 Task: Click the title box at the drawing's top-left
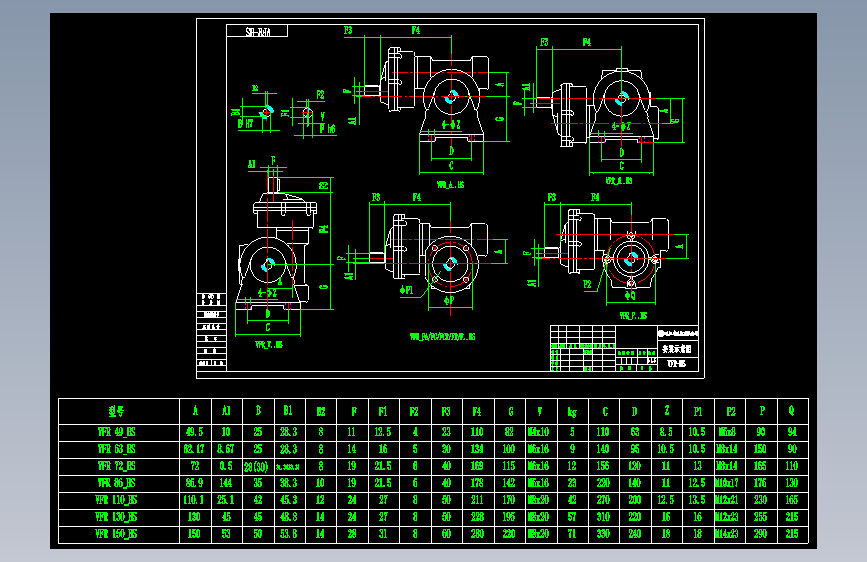257,31
